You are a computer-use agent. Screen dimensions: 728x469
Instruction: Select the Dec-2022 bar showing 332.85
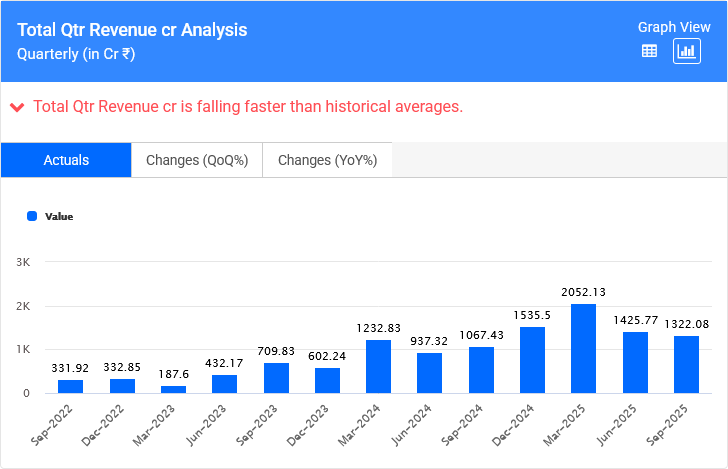pyautogui.click(x=122, y=386)
